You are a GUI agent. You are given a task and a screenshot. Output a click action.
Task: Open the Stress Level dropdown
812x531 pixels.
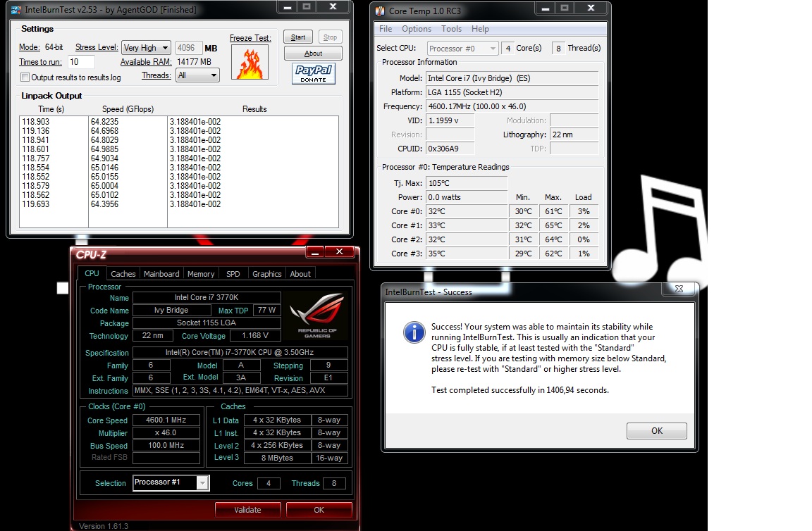click(146, 48)
